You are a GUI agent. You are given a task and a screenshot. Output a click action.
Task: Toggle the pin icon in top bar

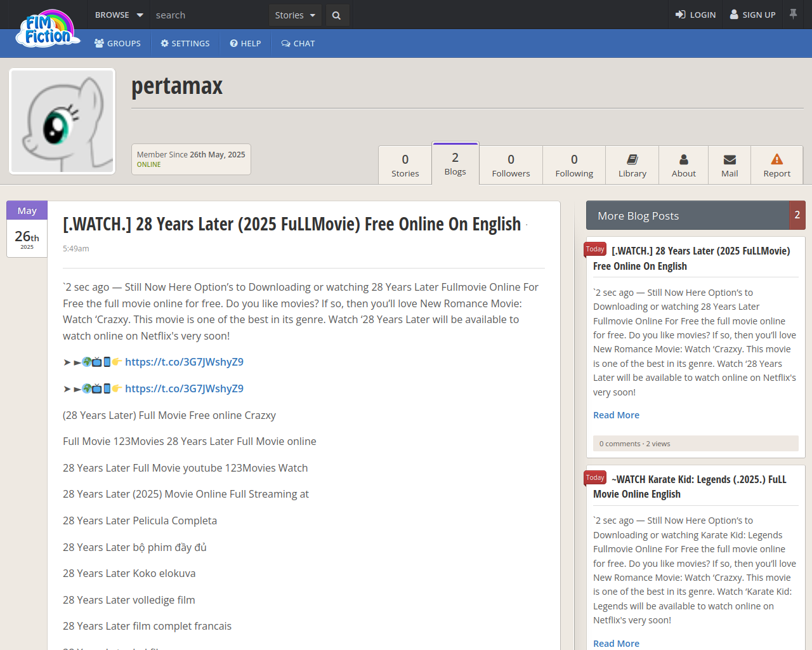click(793, 13)
